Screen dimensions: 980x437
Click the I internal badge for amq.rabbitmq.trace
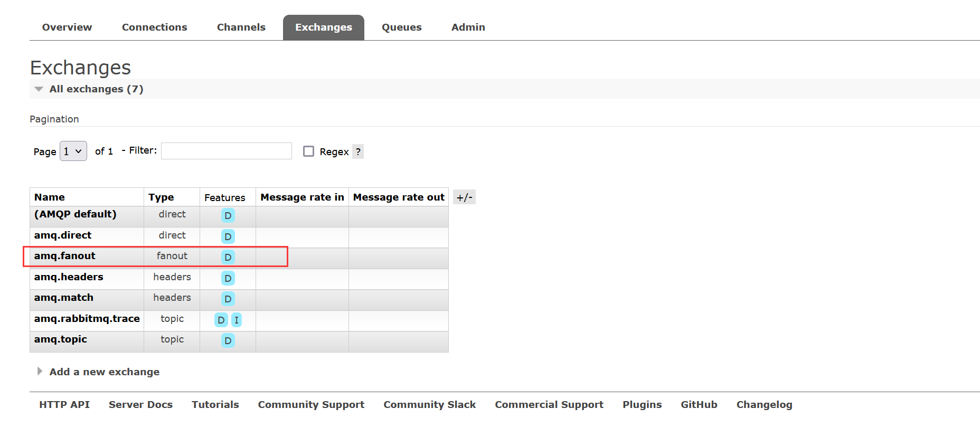click(237, 320)
